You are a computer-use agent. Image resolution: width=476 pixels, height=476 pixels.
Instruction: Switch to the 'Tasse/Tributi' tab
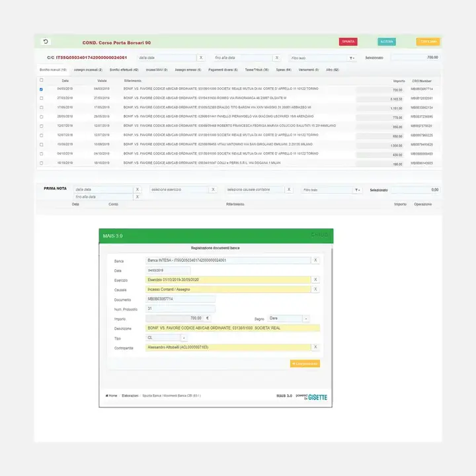click(x=257, y=69)
